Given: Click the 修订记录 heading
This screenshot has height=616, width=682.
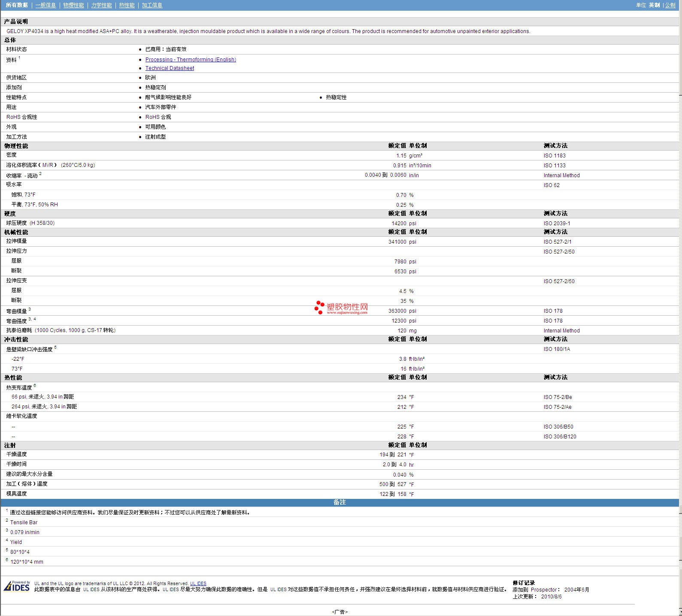Looking at the screenshot, I should [x=524, y=583].
